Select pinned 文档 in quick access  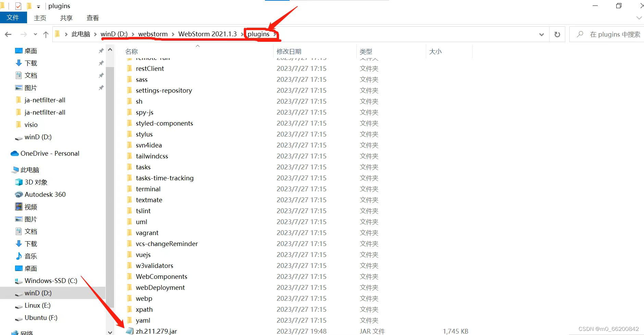point(31,75)
